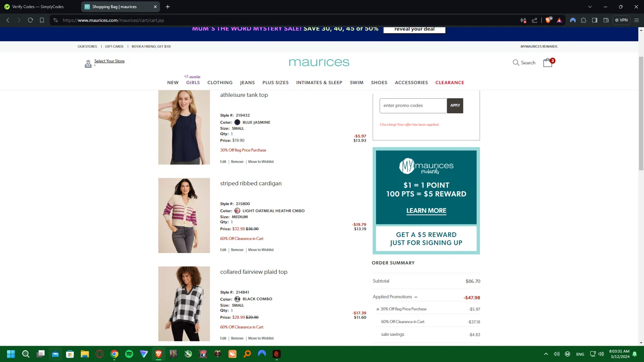Bookmark this page icon in toolbar
This screenshot has width=644, height=362.
(42, 20)
